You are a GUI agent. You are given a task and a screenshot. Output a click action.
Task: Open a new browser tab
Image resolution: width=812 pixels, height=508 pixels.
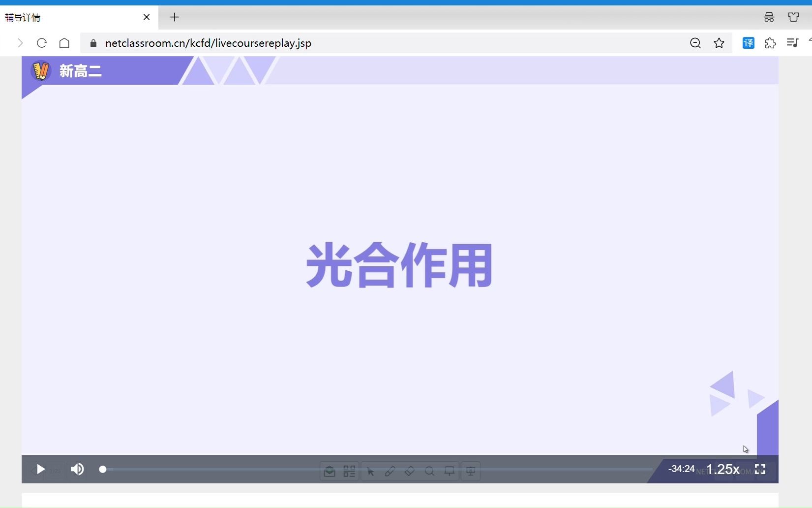[x=175, y=17]
